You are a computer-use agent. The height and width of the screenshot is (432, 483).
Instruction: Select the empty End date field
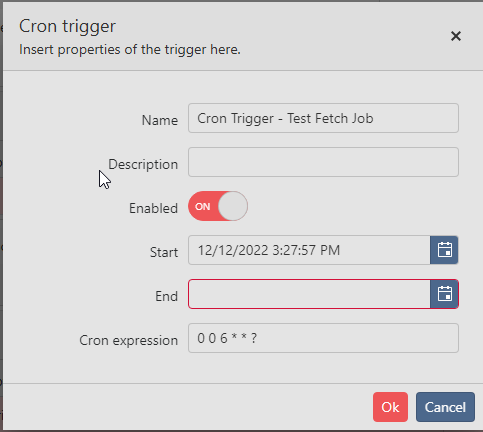(309, 294)
